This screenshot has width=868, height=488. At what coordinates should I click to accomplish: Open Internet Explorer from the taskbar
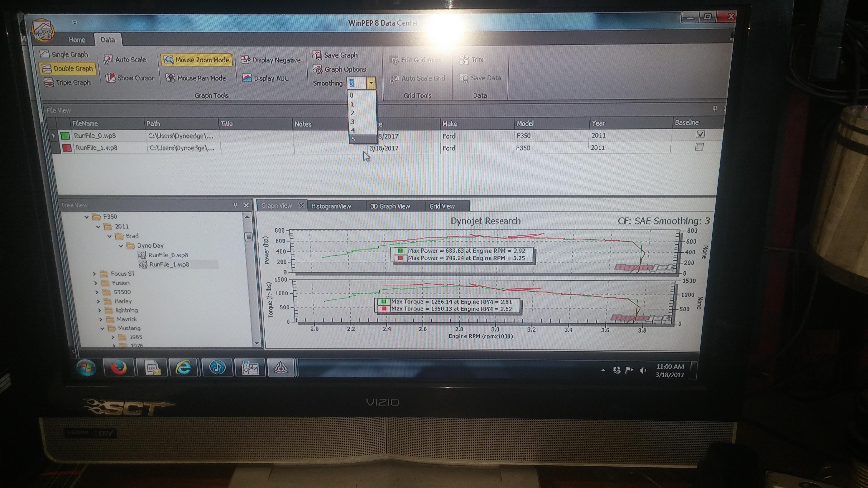[184, 367]
